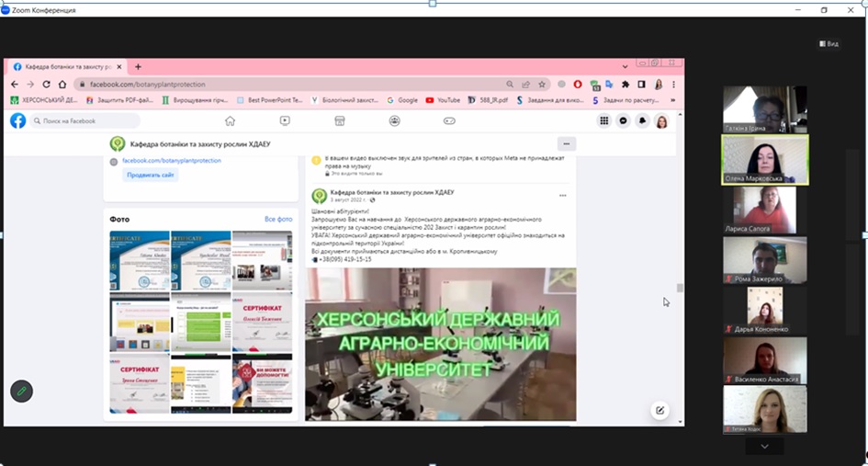Open the 'Все фото' link
Viewport: 868px width, 466px height.
coord(278,219)
